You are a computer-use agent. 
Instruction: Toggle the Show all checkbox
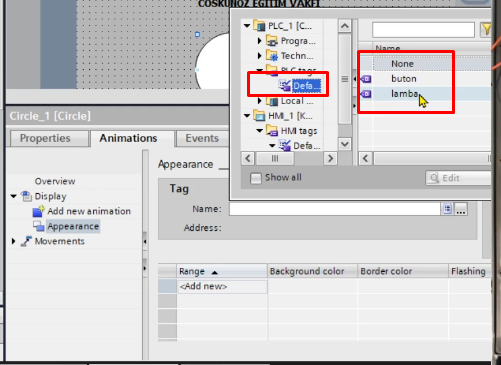point(256,178)
